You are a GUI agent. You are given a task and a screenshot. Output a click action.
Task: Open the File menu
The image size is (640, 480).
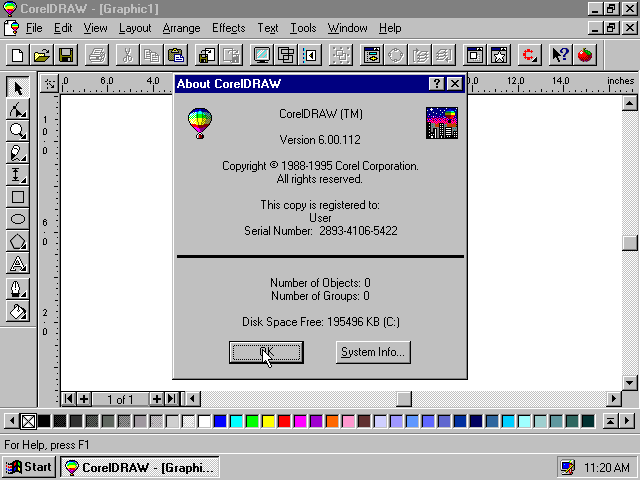pos(34,28)
